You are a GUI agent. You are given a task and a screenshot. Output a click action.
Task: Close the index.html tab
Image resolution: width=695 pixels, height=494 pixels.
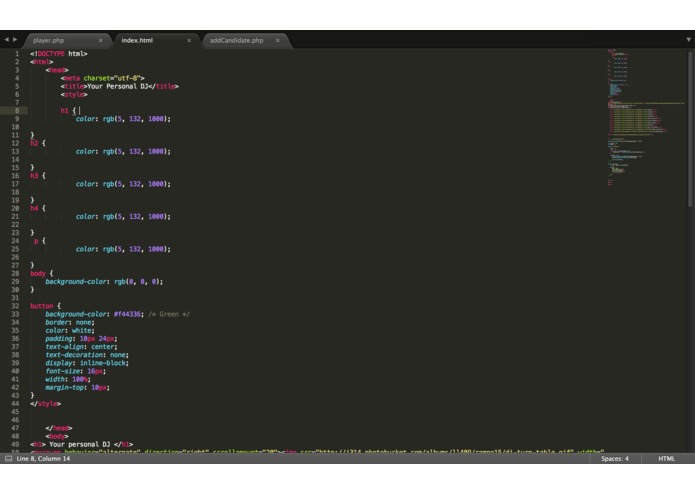pyautogui.click(x=189, y=40)
